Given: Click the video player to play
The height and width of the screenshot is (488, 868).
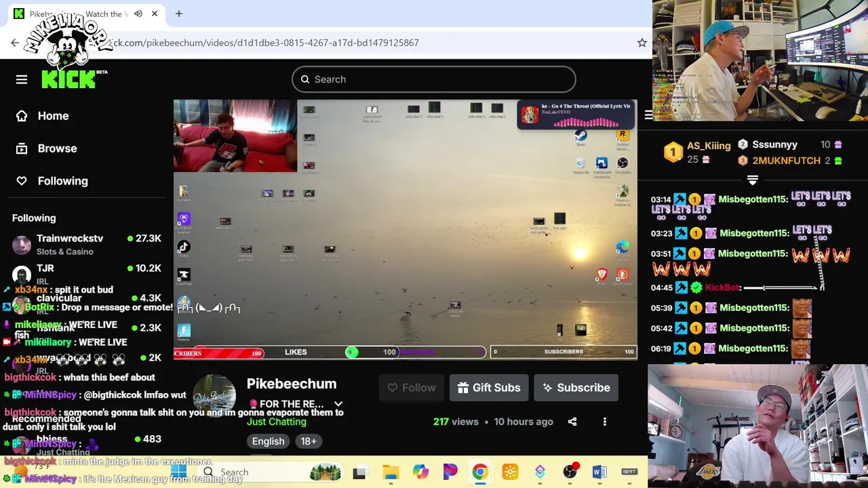Looking at the screenshot, I should 405,229.
